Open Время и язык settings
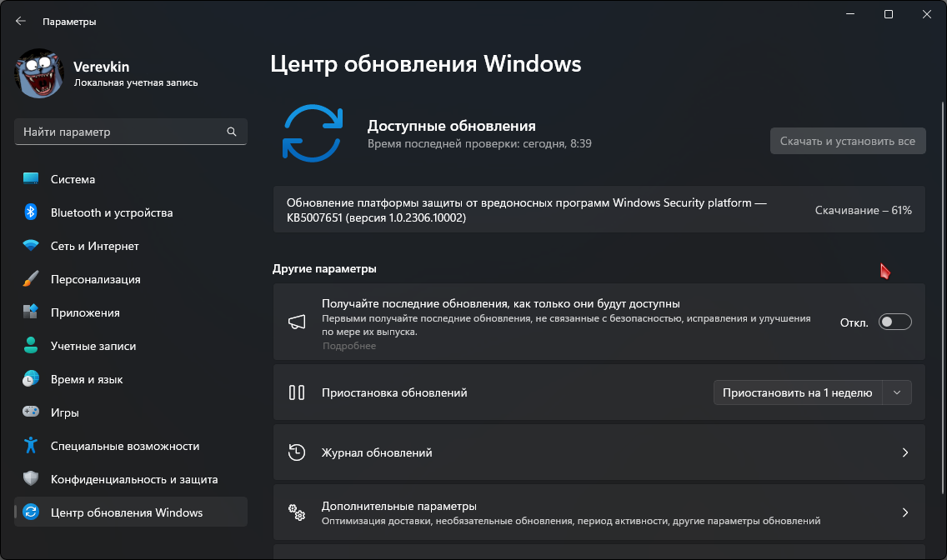 130,379
